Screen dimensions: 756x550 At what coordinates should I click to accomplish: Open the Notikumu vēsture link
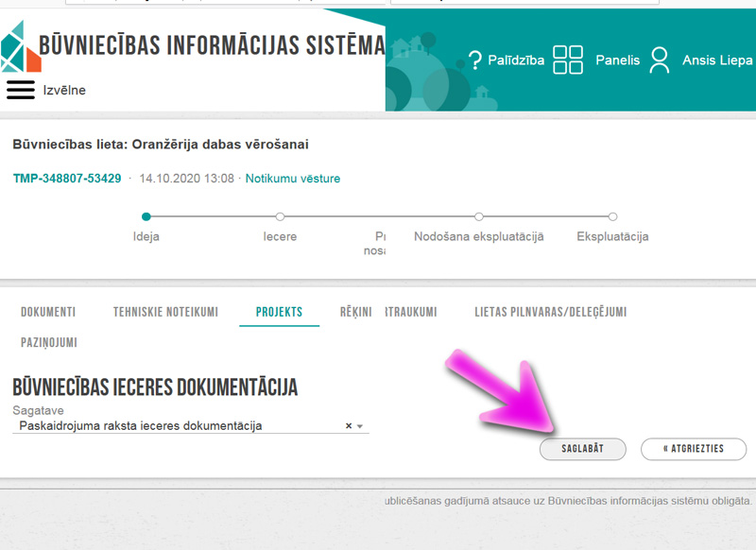pyautogui.click(x=293, y=179)
